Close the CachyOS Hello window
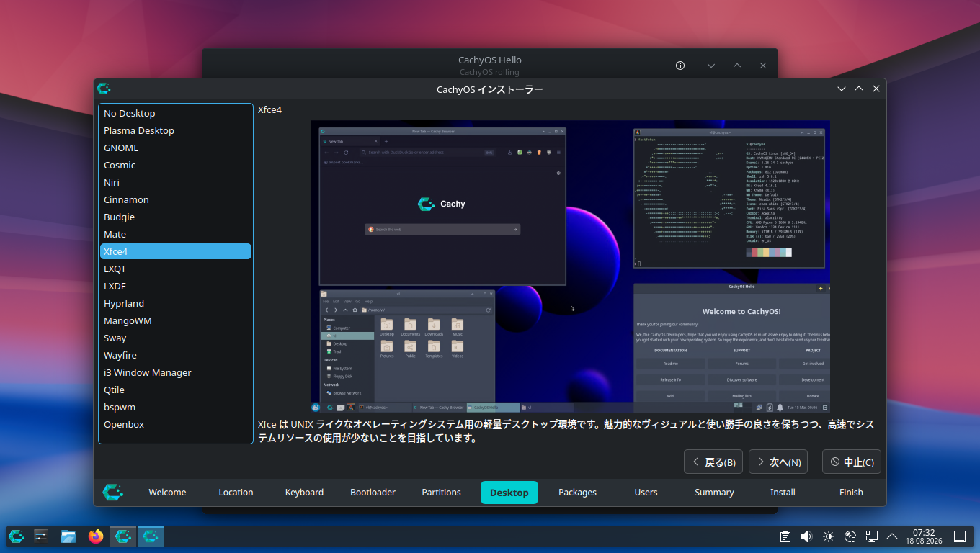 (763, 66)
